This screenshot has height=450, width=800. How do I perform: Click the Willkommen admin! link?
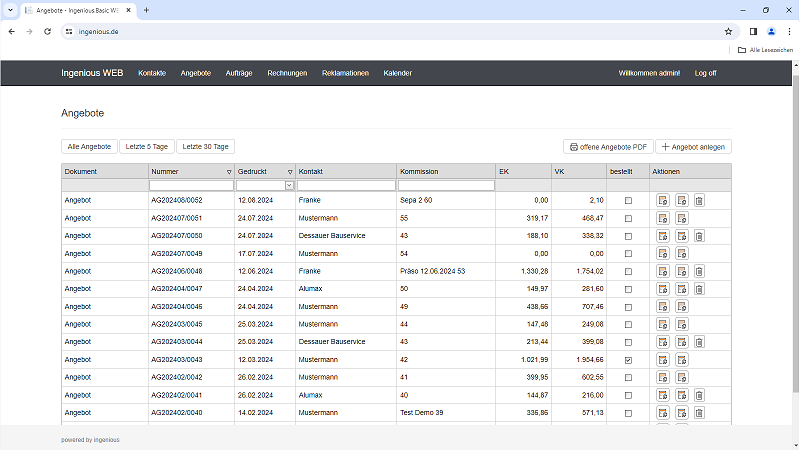[649, 73]
